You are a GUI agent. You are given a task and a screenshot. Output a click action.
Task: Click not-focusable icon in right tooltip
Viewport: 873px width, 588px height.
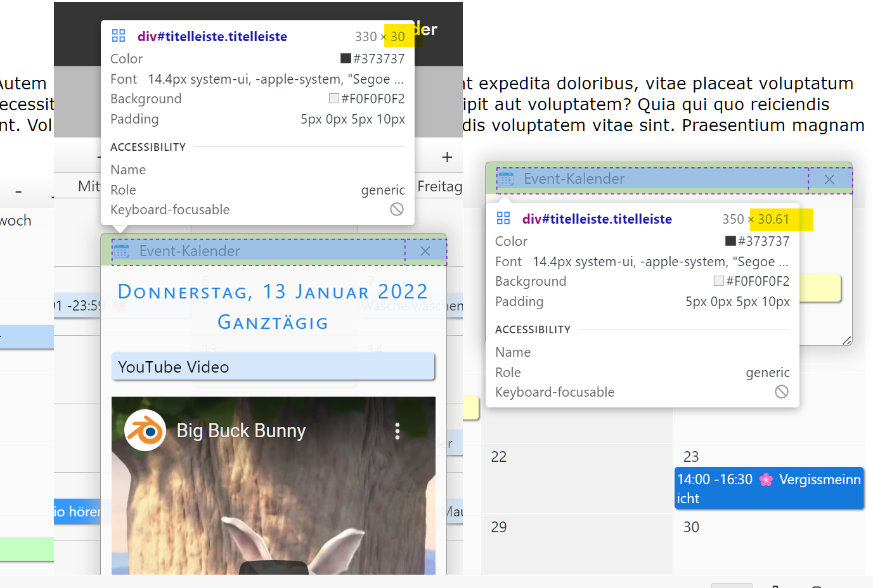782,392
